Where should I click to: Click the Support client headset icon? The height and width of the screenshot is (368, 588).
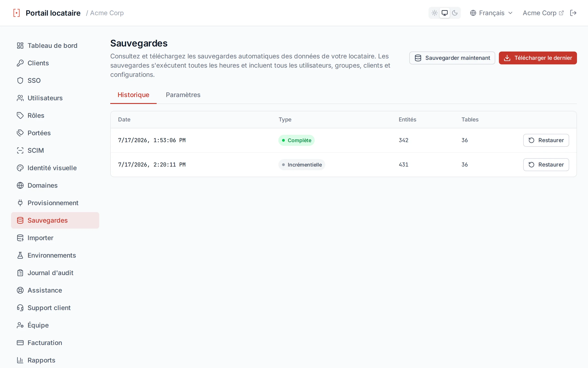[20, 308]
